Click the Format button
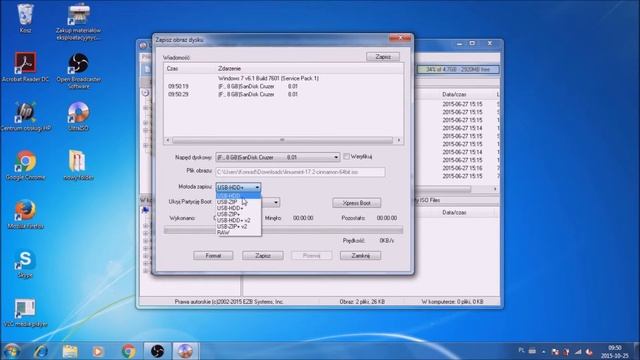This screenshot has height=360, width=640. (213, 256)
